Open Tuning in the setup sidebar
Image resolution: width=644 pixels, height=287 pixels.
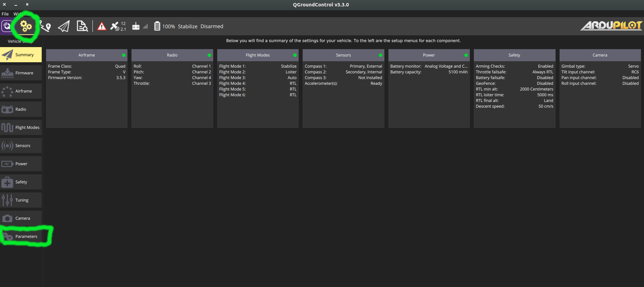click(x=21, y=200)
